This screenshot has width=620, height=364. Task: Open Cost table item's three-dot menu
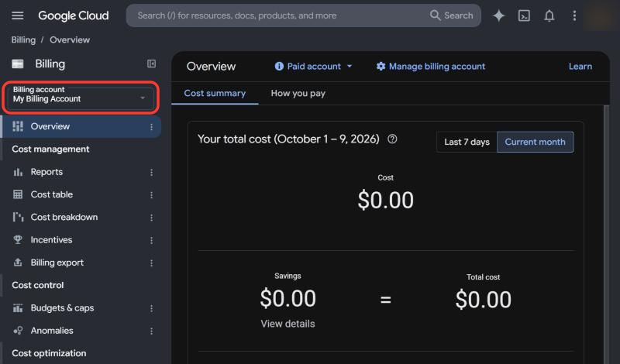(151, 195)
